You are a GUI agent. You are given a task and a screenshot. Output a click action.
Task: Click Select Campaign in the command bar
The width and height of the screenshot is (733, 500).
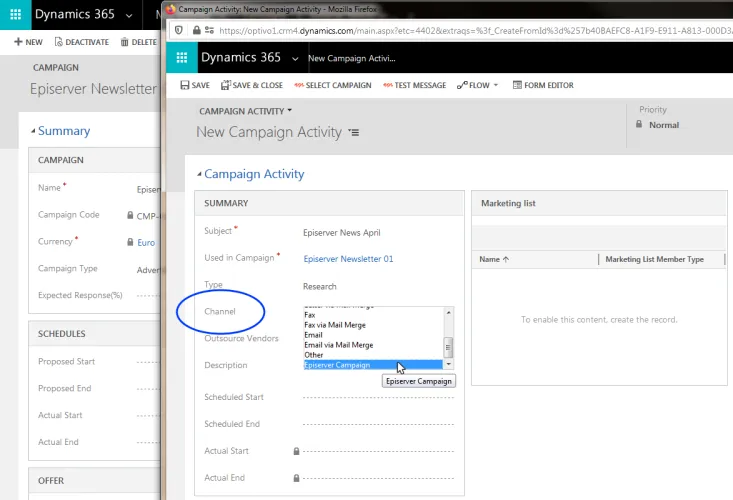click(x=332, y=85)
